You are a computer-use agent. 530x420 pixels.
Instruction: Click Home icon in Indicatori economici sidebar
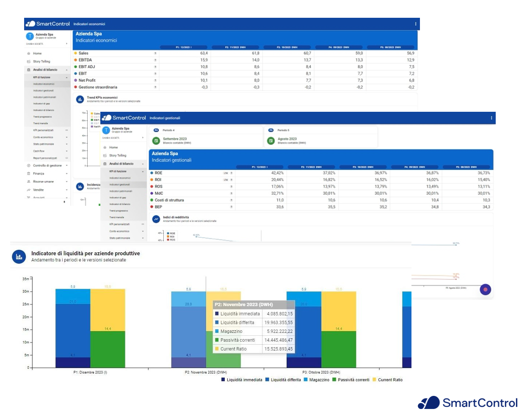point(29,53)
